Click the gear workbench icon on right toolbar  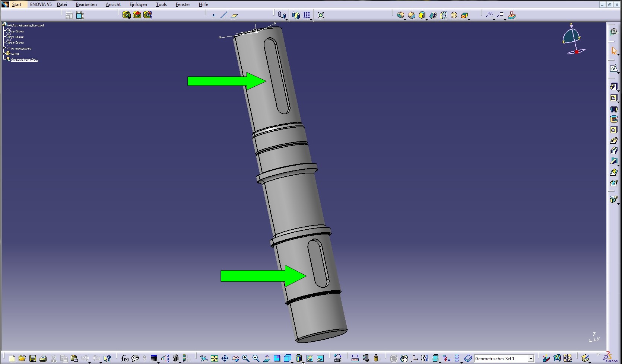(x=614, y=32)
